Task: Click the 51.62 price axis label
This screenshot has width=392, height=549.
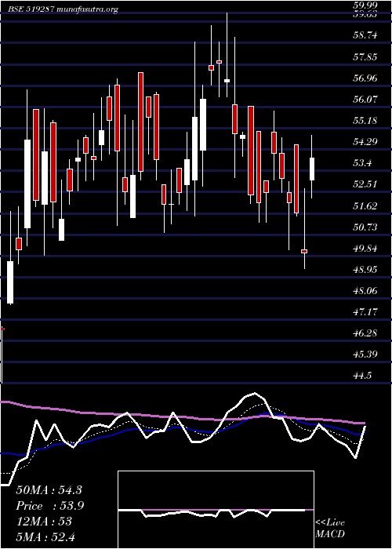Action: (x=366, y=205)
